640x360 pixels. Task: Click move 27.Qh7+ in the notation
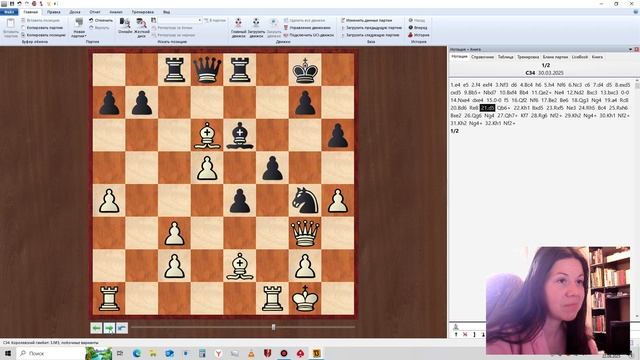506,116
